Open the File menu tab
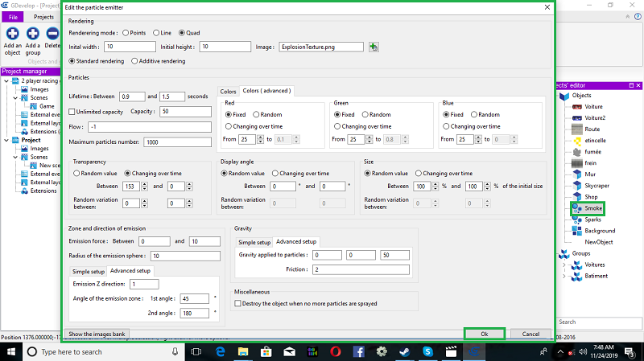644x361 pixels. pos(13,17)
